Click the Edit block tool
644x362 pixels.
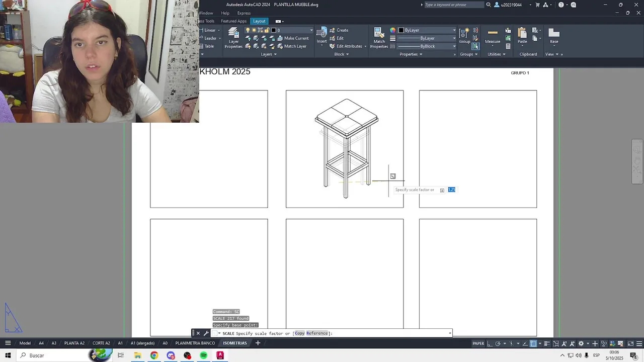[x=337, y=38]
